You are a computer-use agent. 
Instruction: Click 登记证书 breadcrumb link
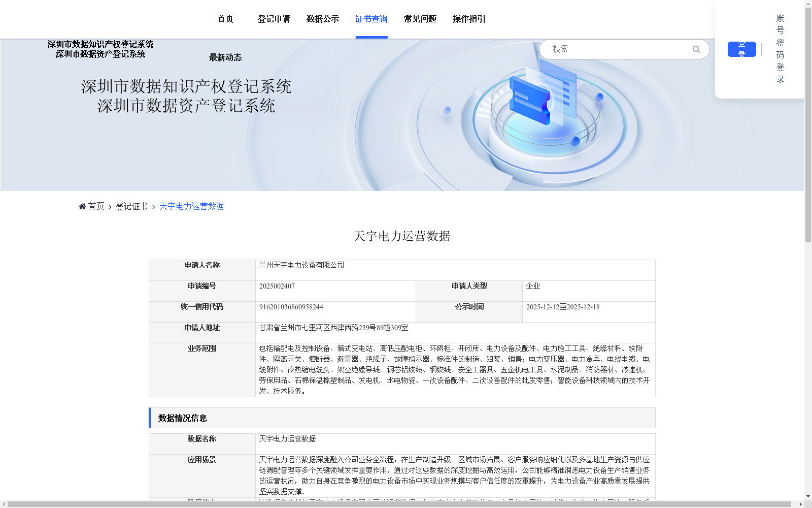pos(132,206)
